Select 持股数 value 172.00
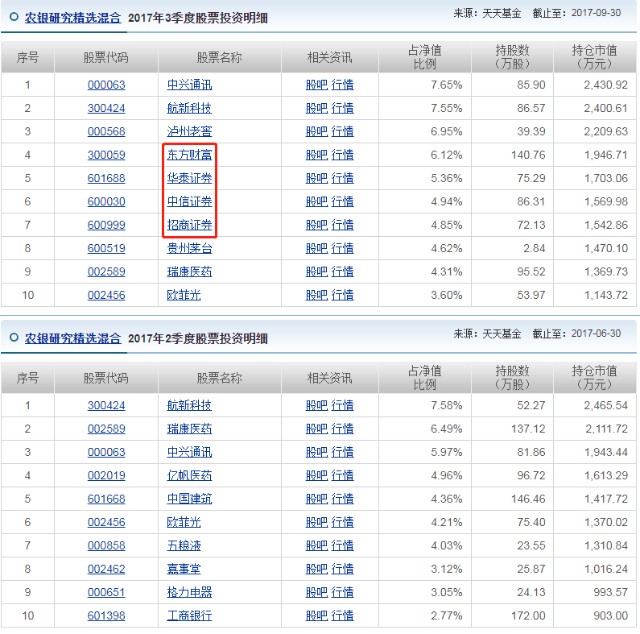This screenshot has width=640, height=634. [528, 616]
